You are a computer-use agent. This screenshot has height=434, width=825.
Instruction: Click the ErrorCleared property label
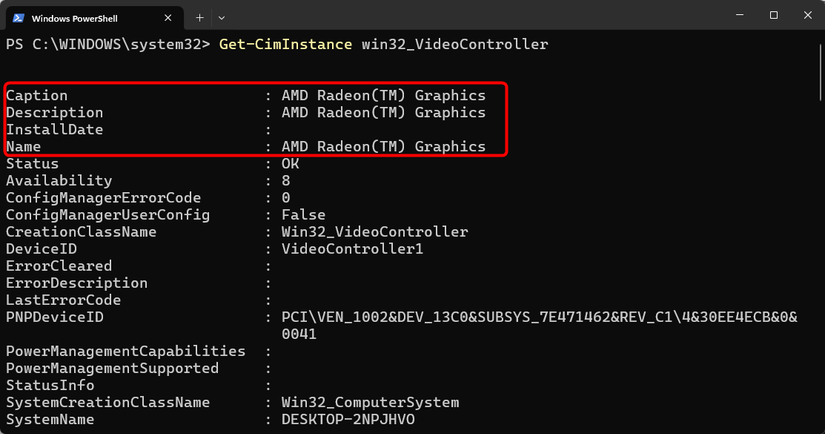pyautogui.click(x=59, y=266)
